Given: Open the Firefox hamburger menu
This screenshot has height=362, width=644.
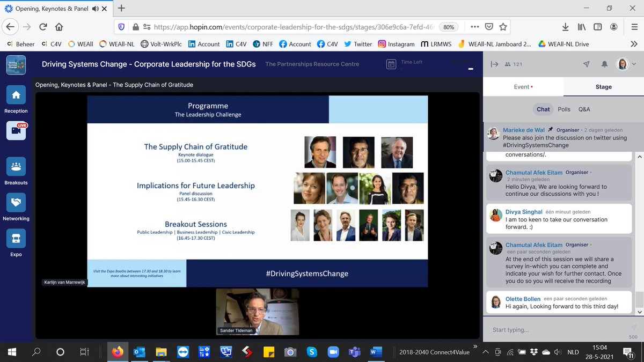Looking at the screenshot, I should coord(633,27).
